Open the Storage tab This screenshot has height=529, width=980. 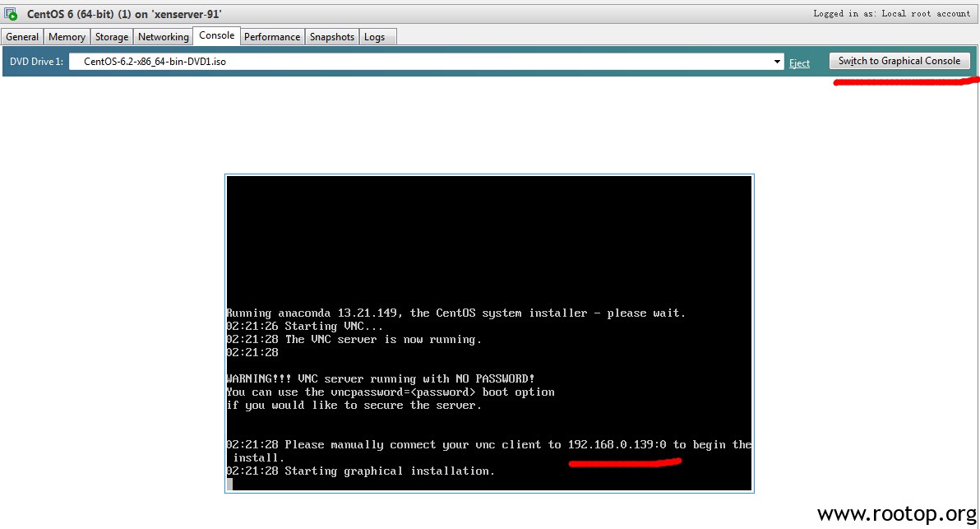112,37
